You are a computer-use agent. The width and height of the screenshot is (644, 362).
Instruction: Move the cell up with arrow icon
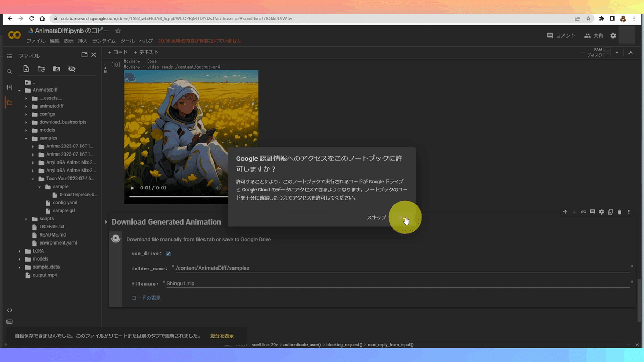click(565, 212)
